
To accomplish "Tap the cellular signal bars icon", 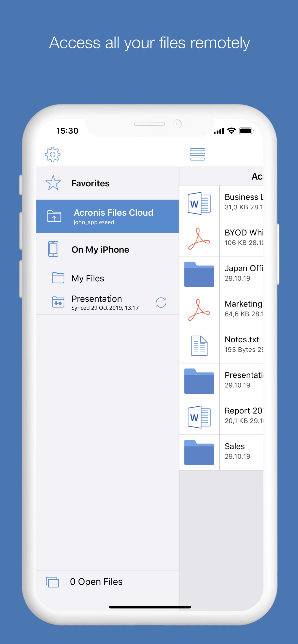I will click(219, 131).
